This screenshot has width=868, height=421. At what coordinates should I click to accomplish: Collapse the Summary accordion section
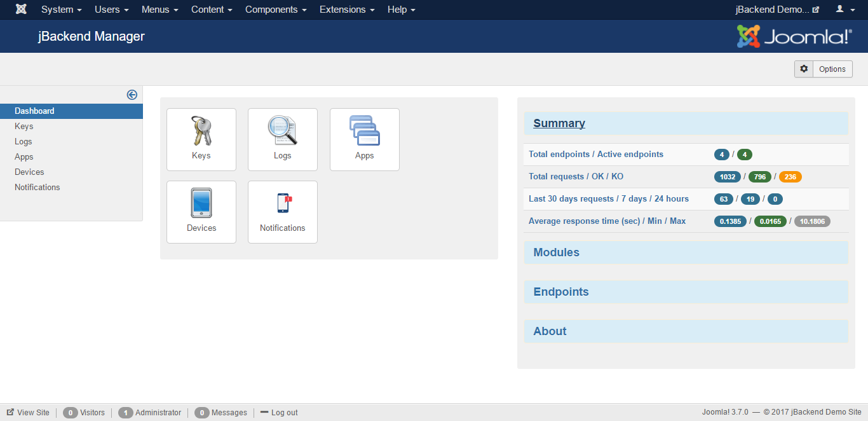tap(686, 123)
